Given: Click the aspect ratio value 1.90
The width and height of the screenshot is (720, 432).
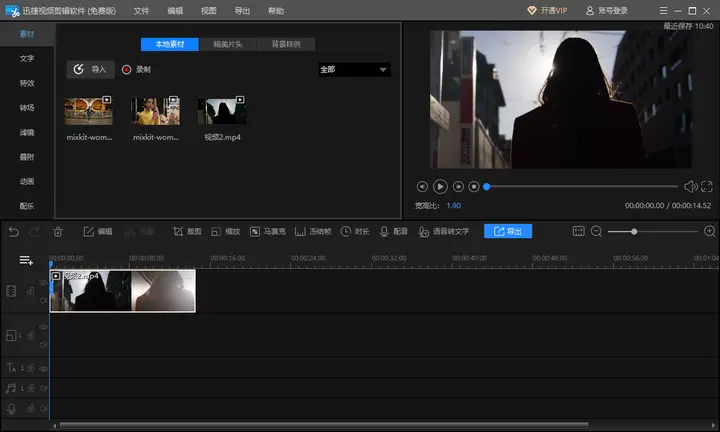Looking at the screenshot, I should 454,206.
